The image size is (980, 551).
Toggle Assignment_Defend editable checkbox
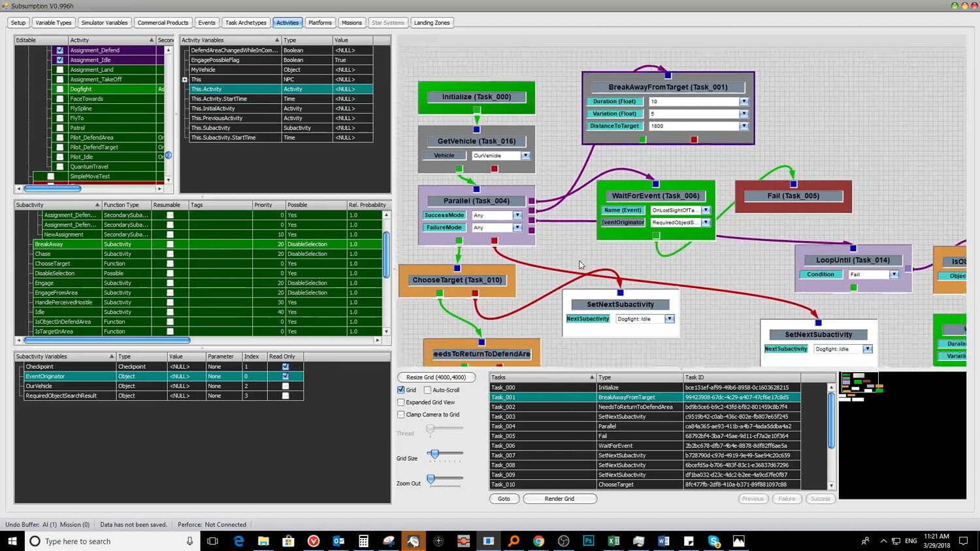click(x=60, y=50)
